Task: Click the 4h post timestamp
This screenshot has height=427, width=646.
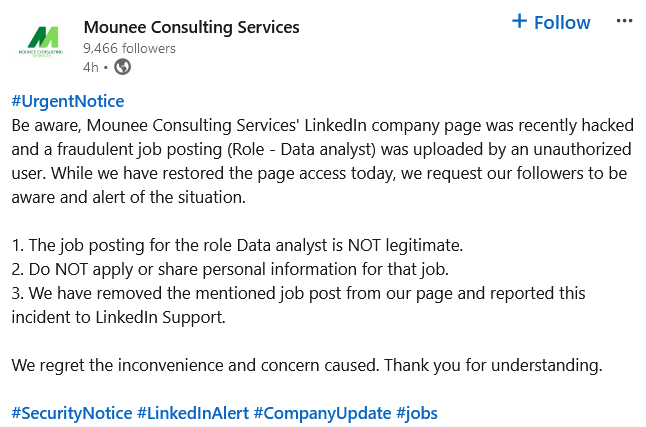Action: pyautogui.click(x=91, y=67)
